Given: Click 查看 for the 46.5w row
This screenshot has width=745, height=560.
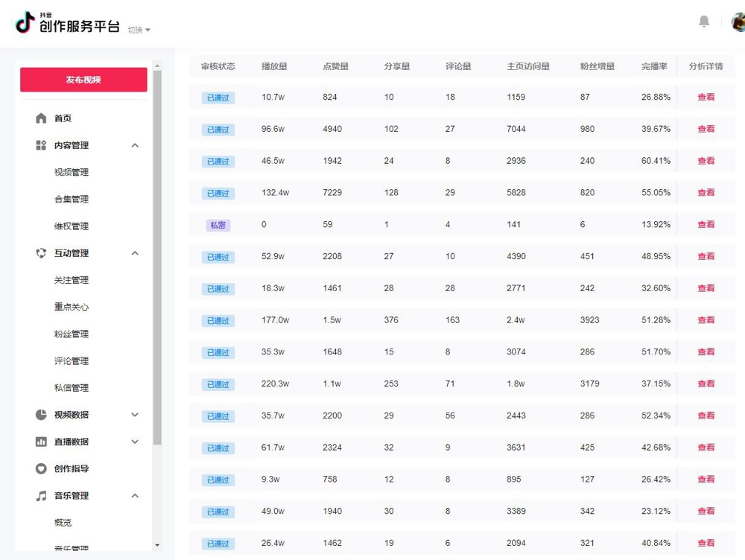Looking at the screenshot, I should [x=706, y=161].
